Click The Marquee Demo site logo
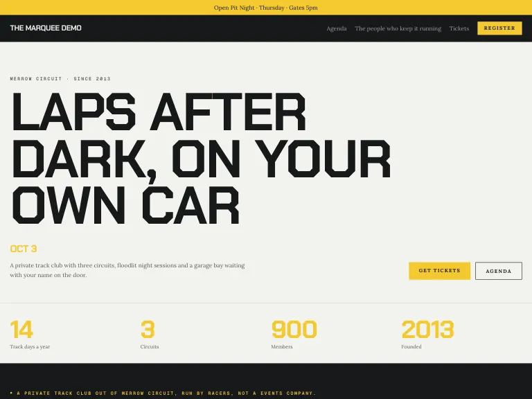The width and height of the screenshot is (532, 399). [46, 28]
